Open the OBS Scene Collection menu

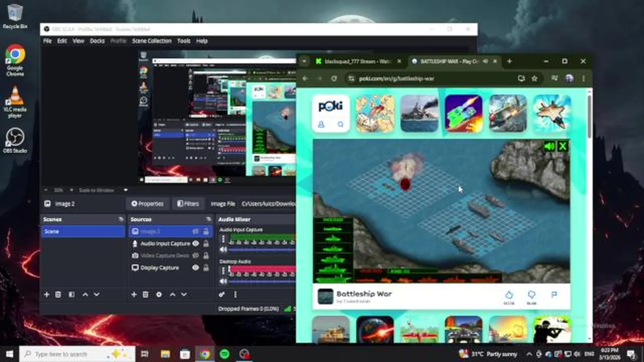pos(152,41)
